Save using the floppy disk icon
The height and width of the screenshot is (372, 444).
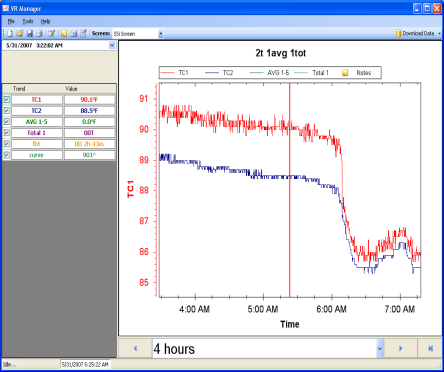(30, 33)
